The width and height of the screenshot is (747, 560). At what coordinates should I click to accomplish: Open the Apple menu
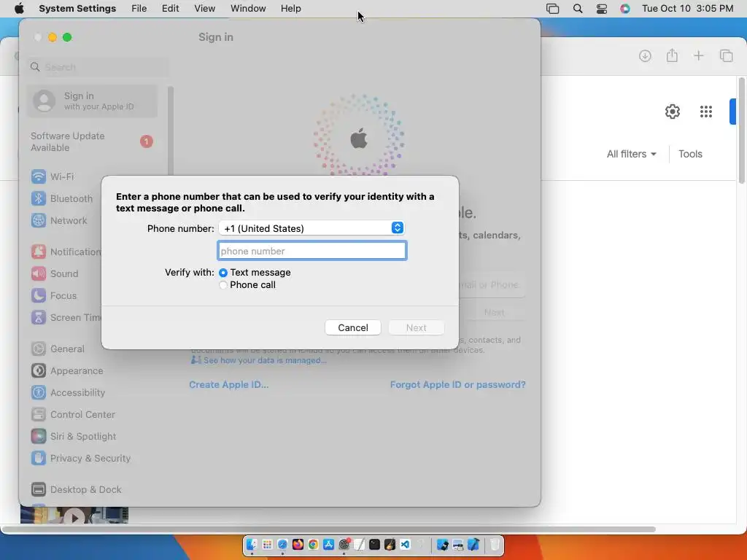tap(19, 9)
